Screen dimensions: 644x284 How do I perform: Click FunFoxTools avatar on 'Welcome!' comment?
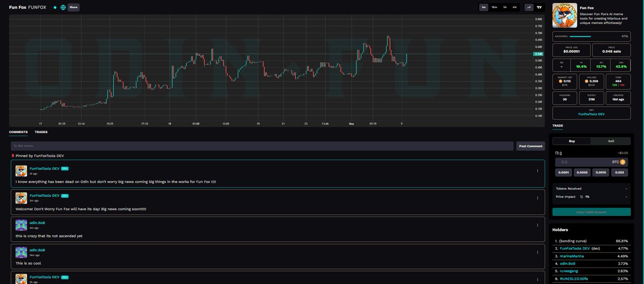[21, 198]
